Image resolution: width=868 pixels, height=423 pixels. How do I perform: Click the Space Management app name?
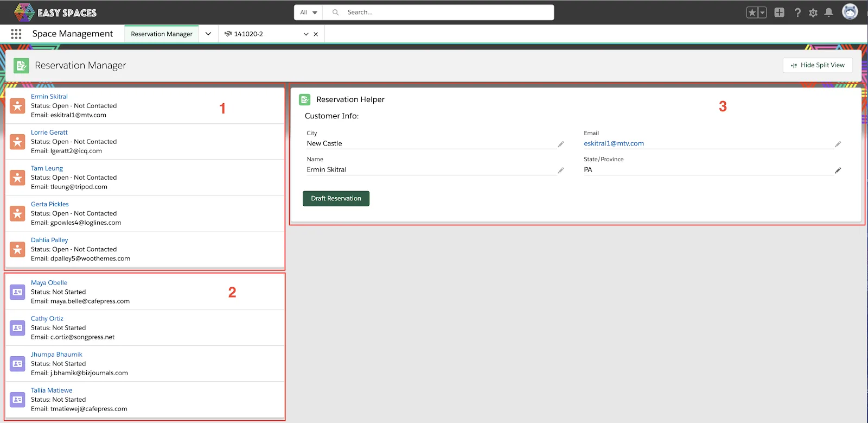coord(73,34)
